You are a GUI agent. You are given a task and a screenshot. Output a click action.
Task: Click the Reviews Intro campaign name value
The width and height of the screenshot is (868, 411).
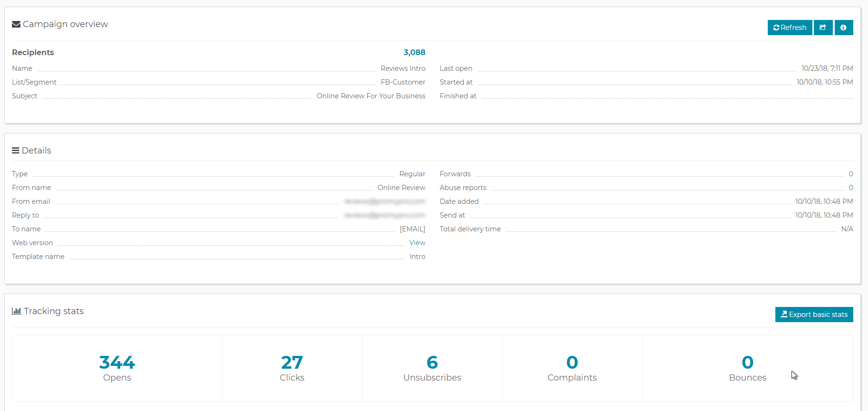pos(403,68)
